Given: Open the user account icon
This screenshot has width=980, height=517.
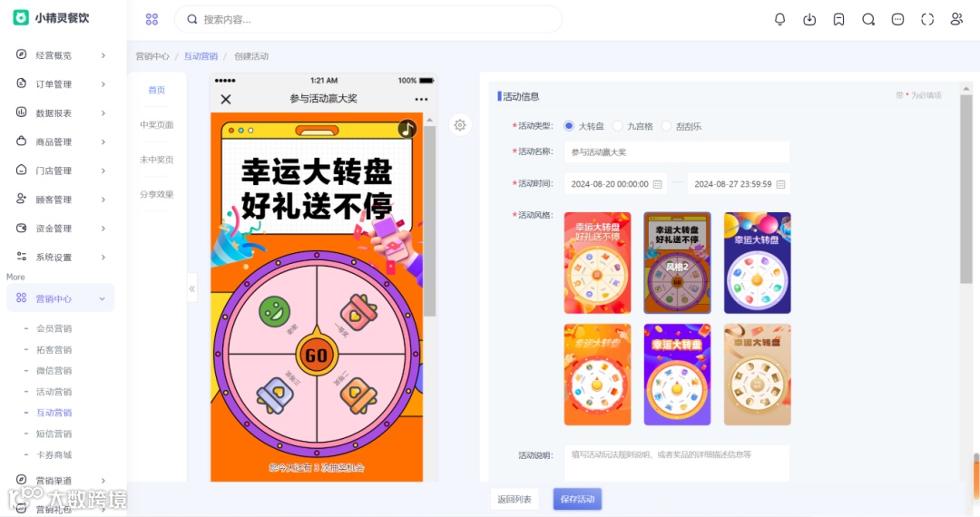Looking at the screenshot, I should pyautogui.click(x=957, y=19).
